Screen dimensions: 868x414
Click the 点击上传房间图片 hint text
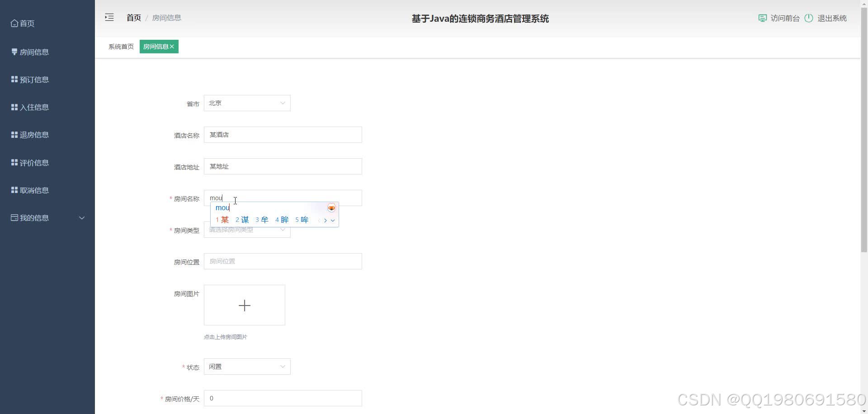coord(226,337)
